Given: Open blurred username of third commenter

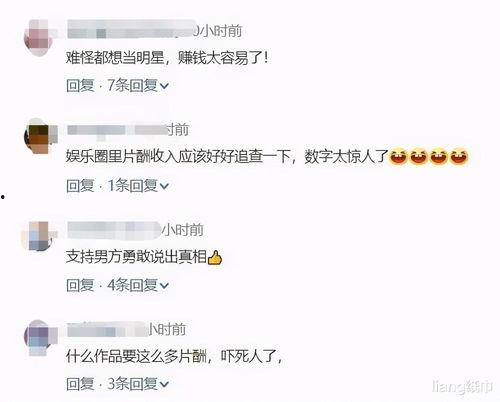Looking at the screenshot, I should [114, 230].
